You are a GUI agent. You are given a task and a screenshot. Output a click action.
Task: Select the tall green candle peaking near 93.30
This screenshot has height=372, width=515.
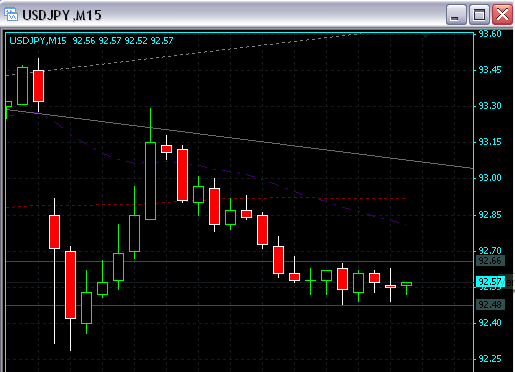click(x=150, y=181)
